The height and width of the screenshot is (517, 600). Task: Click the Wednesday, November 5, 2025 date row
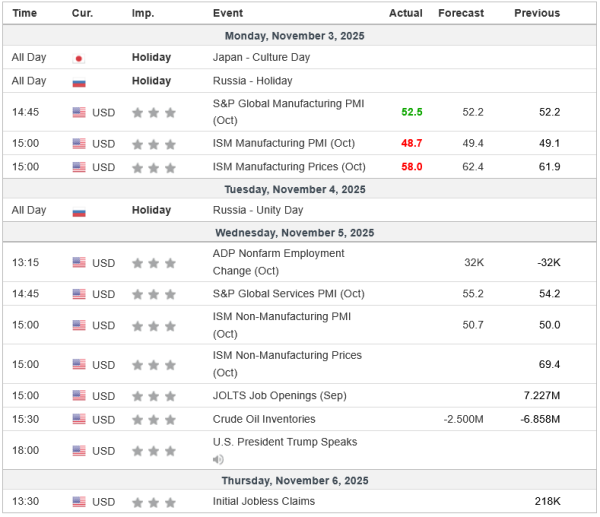click(300, 233)
